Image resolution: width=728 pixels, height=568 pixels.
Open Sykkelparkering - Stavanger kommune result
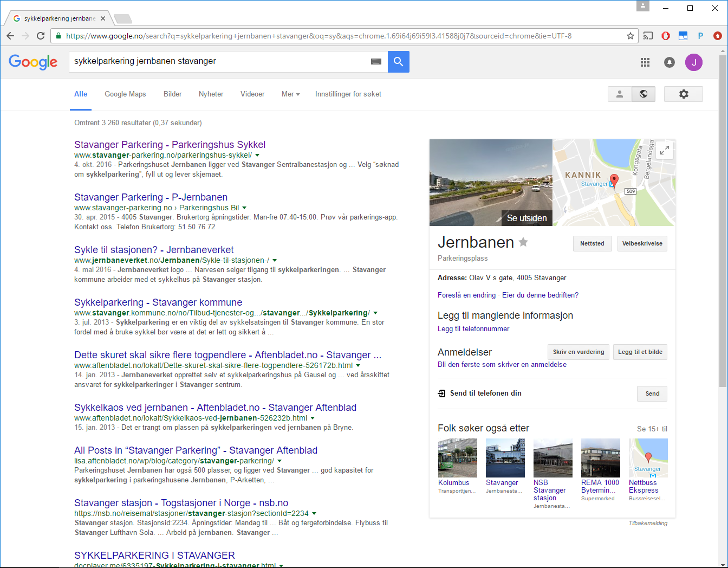coord(158,302)
